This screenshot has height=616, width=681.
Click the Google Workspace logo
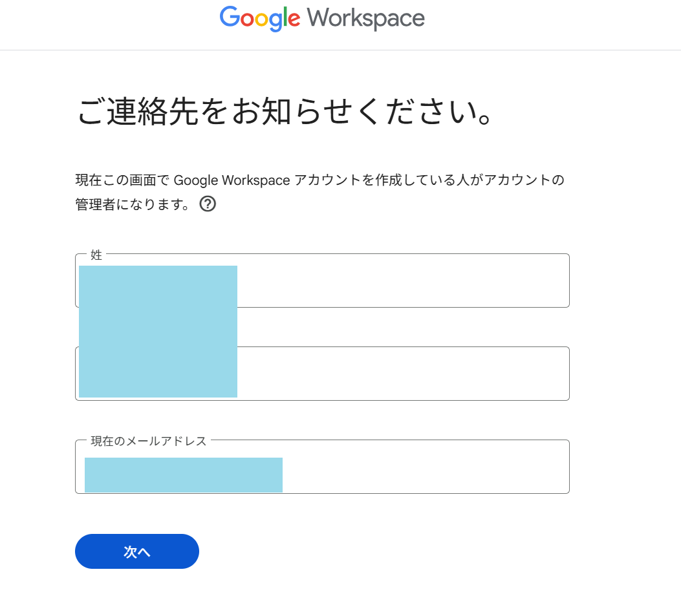pyautogui.click(x=322, y=18)
